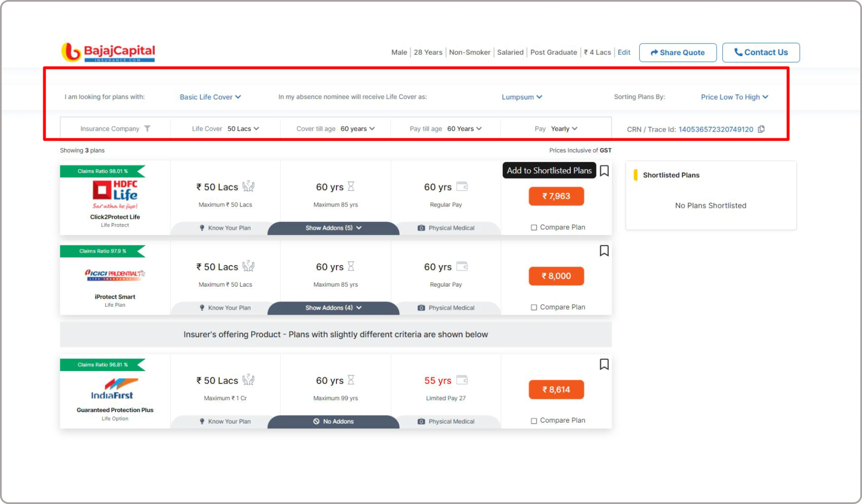862x504 pixels.
Task: Bookmark the IndiaFirst Guaranteed Protection Plus plan
Action: pyautogui.click(x=604, y=364)
